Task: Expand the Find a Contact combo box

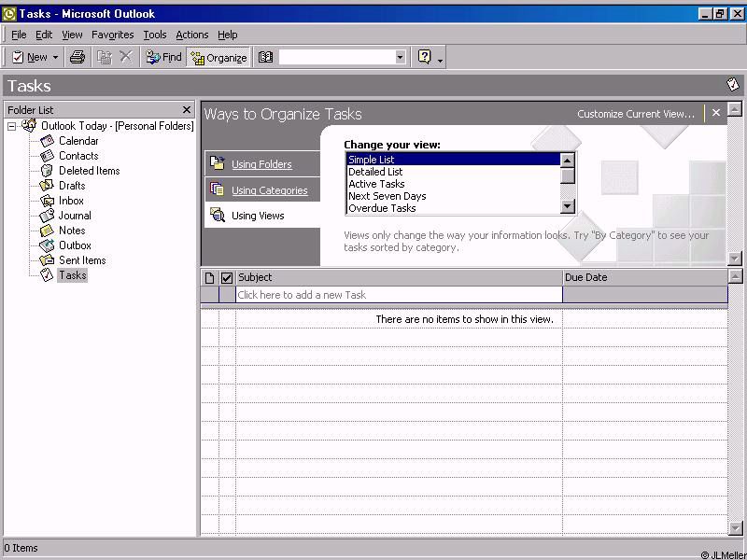Action: pyautogui.click(x=400, y=57)
